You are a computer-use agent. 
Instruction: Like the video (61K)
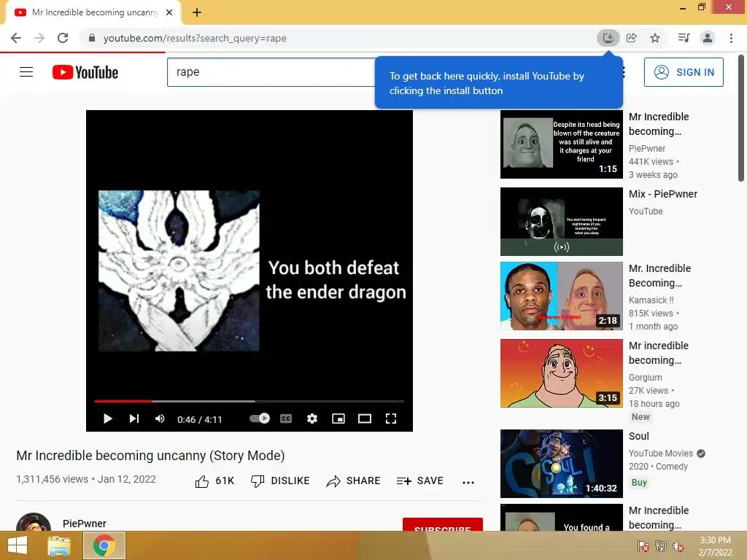click(x=215, y=481)
